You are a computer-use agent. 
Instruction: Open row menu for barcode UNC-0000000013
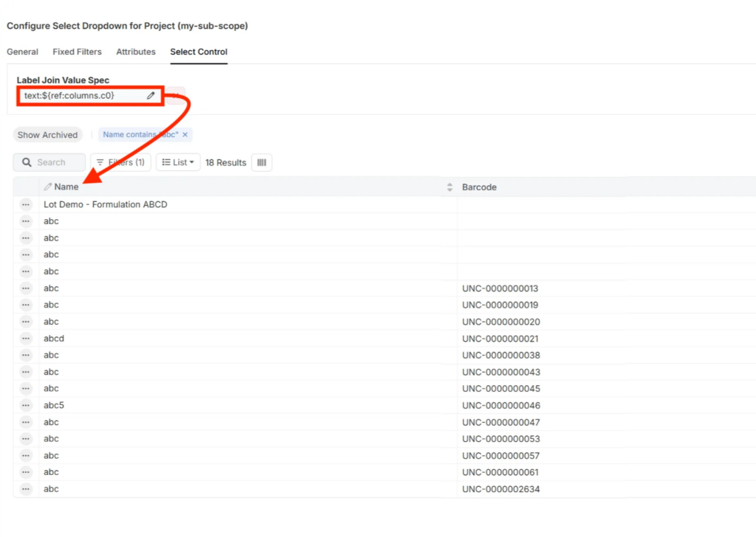click(x=26, y=288)
